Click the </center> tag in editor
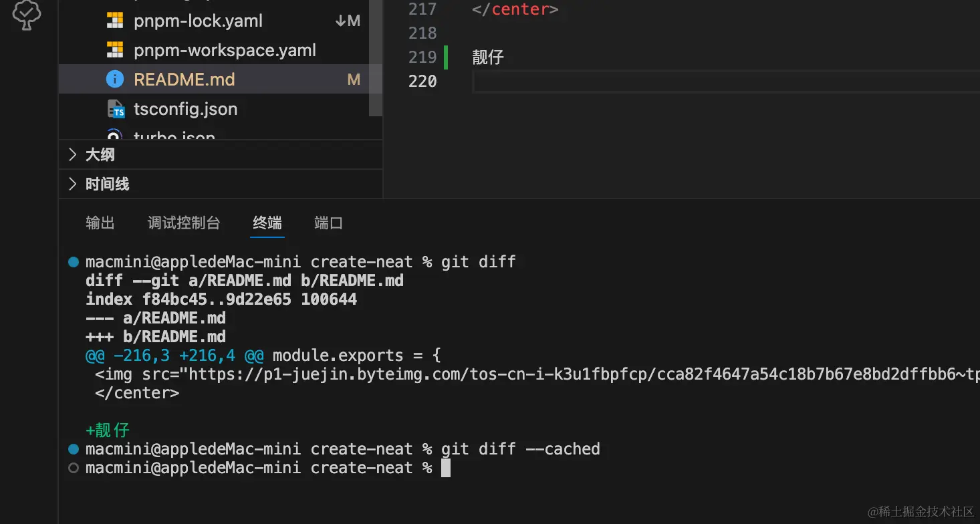The width and height of the screenshot is (980, 524). [515, 9]
